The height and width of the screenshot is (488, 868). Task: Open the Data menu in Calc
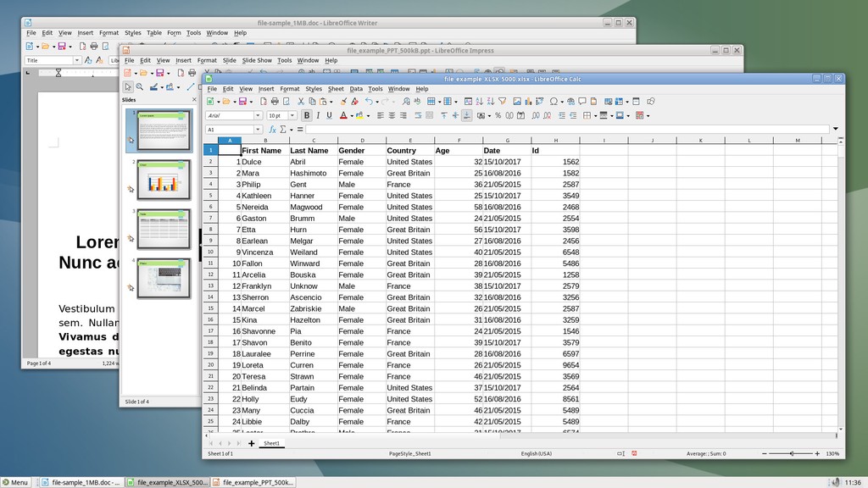tap(356, 88)
